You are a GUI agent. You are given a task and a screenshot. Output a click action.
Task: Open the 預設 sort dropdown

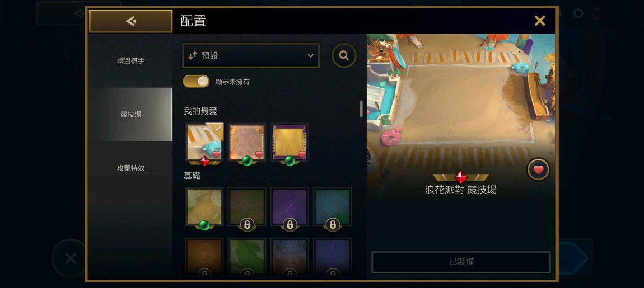tap(251, 55)
